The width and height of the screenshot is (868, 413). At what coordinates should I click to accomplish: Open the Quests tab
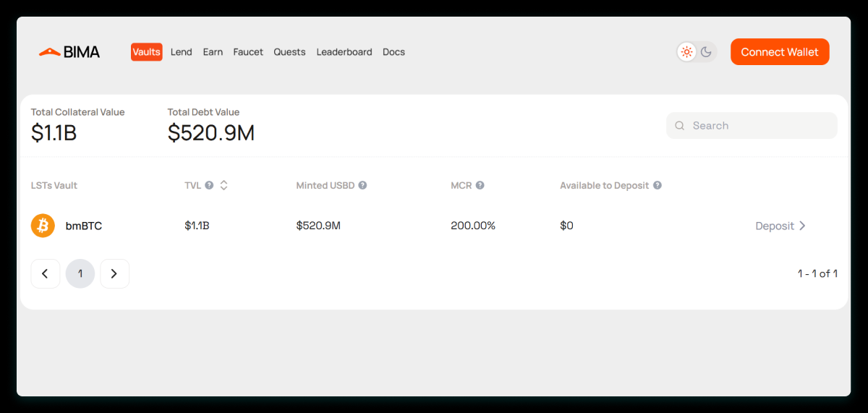coord(289,52)
